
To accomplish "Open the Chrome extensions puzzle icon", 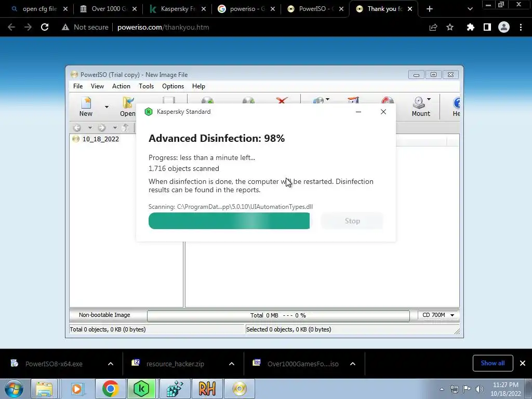I will click(470, 27).
